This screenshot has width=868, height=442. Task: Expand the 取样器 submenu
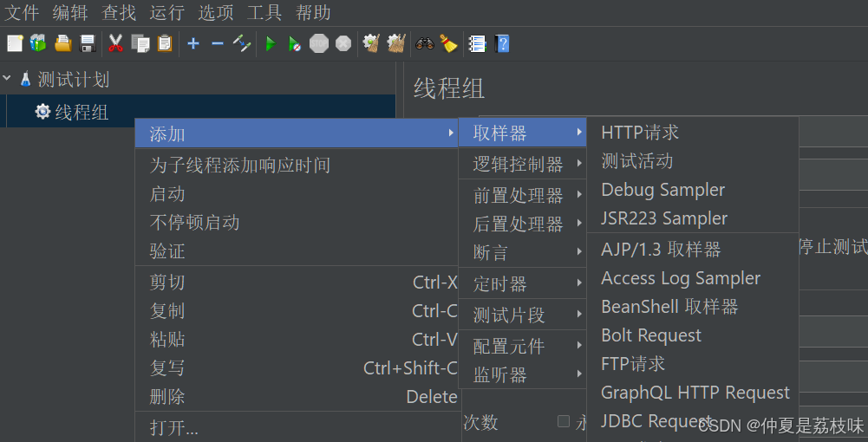(523, 133)
